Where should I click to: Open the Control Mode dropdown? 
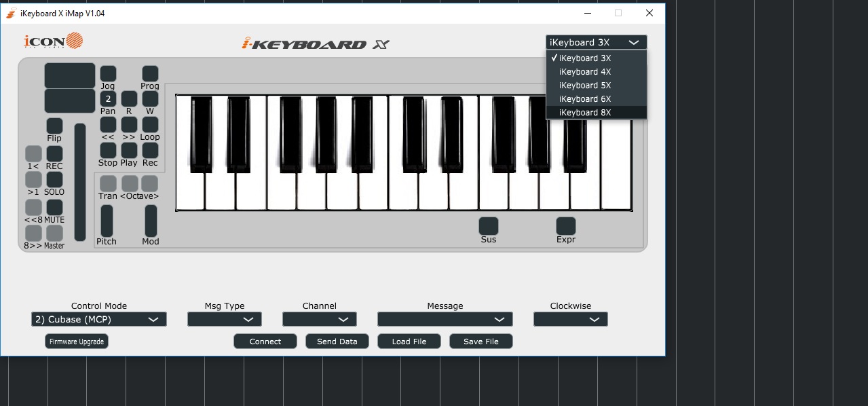[x=99, y=319]
